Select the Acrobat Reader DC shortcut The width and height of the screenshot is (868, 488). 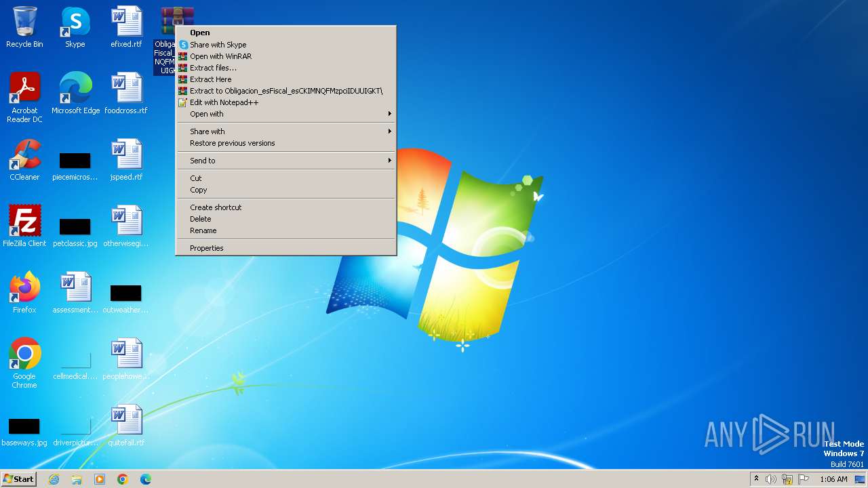[24, 98]
